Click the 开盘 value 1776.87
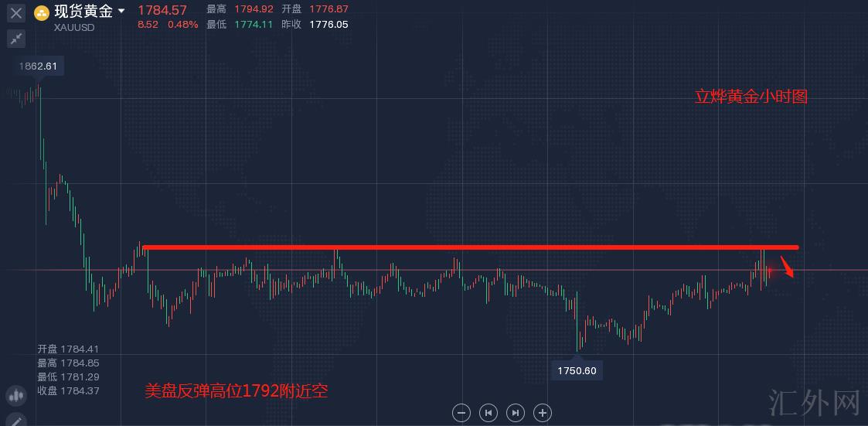 tap(328, 9)
